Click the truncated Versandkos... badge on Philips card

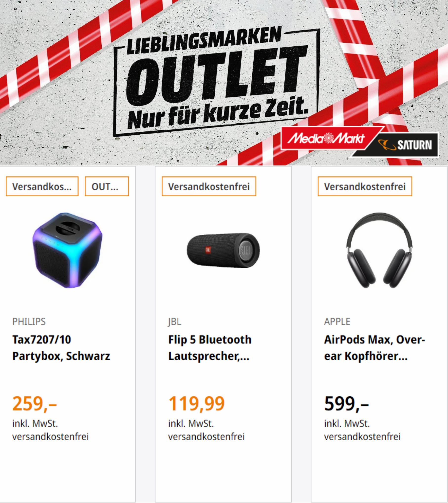pyautogui.click(x=42, y=186)
